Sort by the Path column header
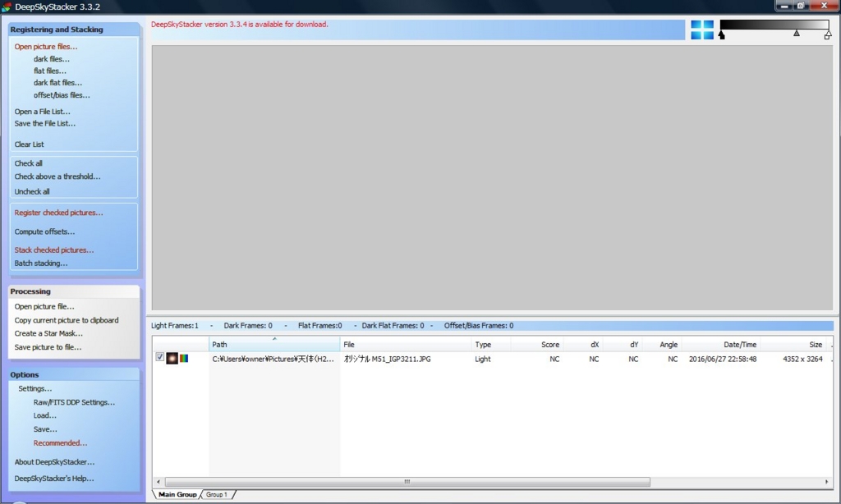This screenshot has width=841, height=504. pyautogui.click(x=274, y=344)
